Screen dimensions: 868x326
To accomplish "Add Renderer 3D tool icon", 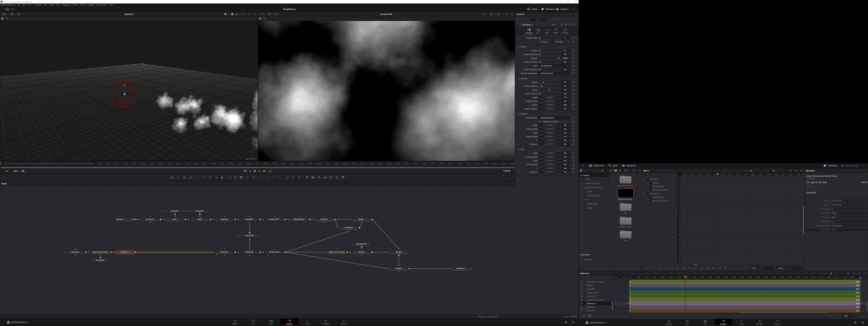I will (x=343, y=177).
